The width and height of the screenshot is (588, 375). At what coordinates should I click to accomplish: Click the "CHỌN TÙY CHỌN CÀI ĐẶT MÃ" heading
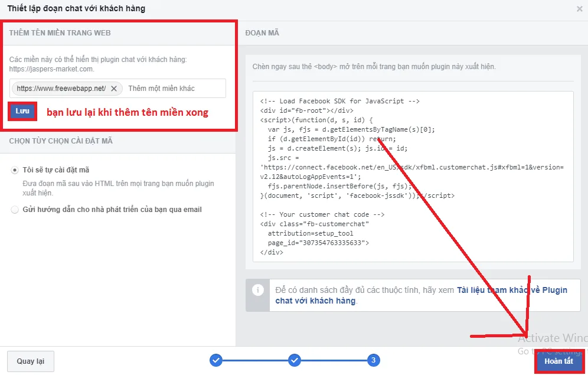[61, 141]
